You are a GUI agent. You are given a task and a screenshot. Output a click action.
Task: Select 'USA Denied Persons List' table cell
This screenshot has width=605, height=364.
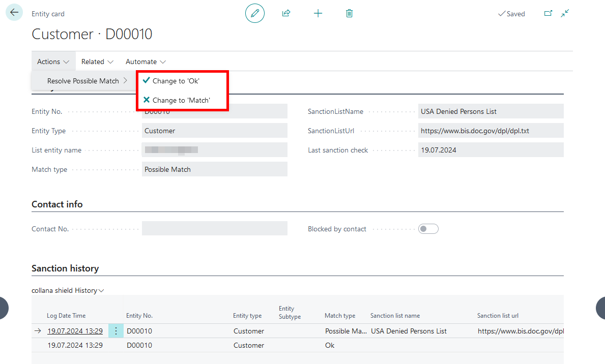point(409,331)
